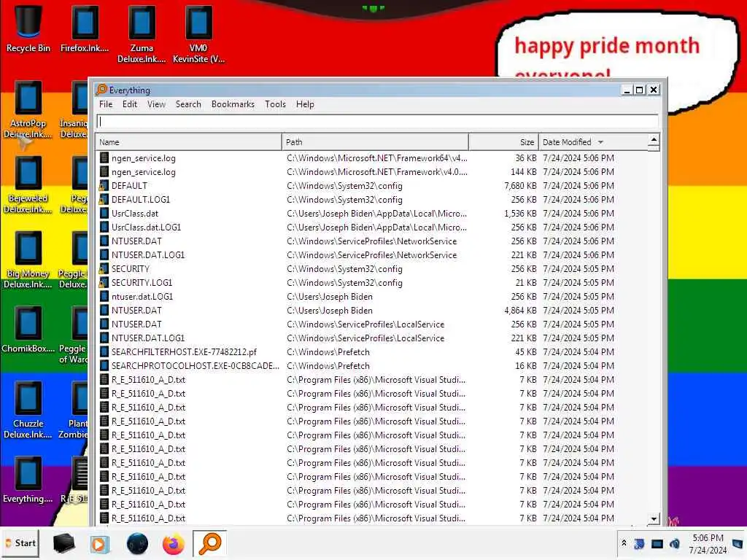Click the network monitor tray icon
Viewport: 747px width, 560px height.
(x=657, y=543)
